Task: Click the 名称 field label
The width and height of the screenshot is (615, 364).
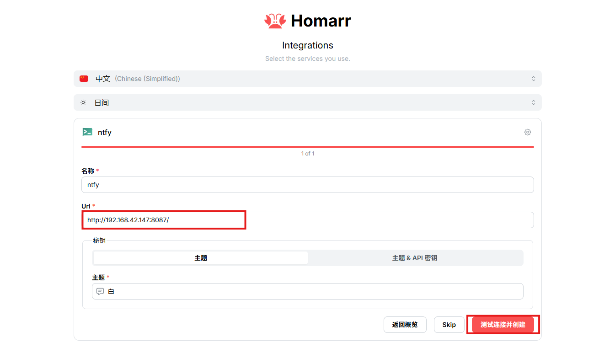Action: pos(88,171)
